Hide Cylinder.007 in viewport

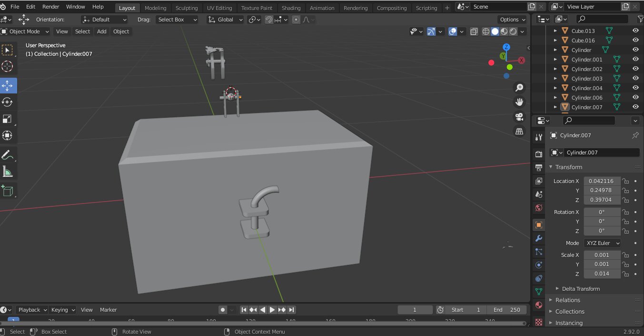pos(635,107)
